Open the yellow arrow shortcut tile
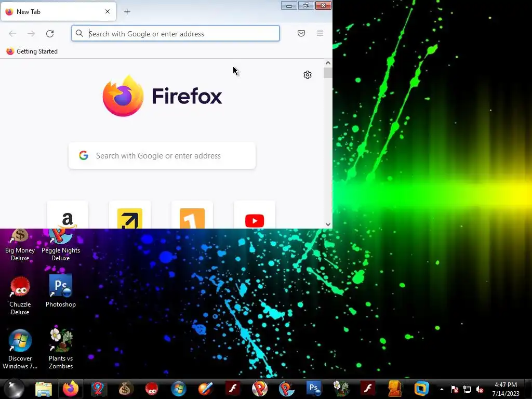The height and width of the screenshot is (399, 532). [x=130, y=215]
